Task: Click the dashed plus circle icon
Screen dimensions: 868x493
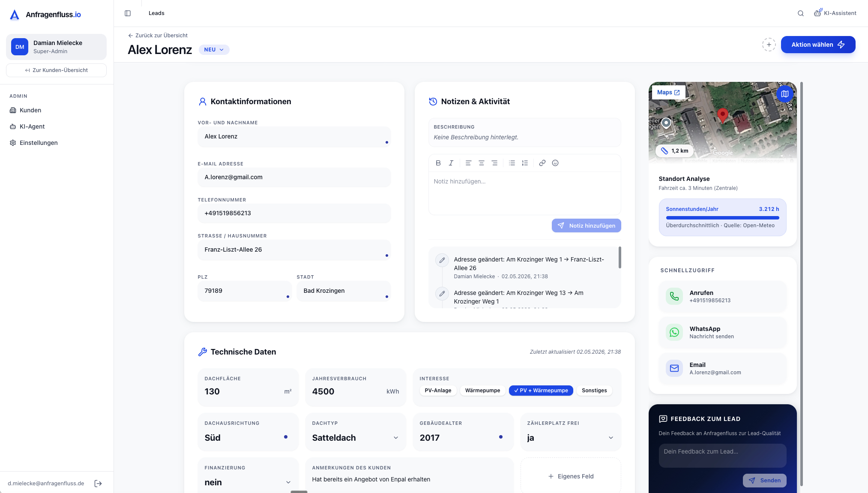Action: pos(769,45)
